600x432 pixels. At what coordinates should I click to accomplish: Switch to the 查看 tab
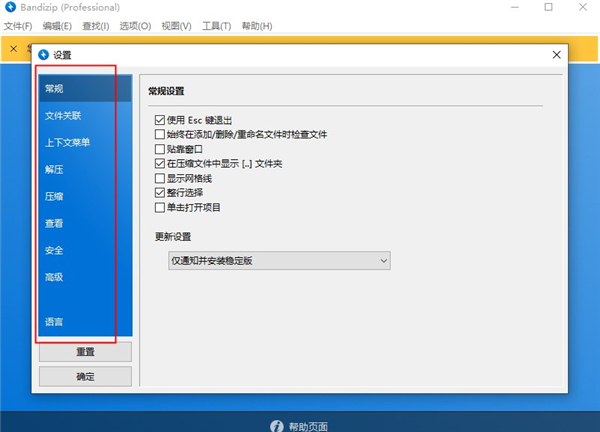click(x=85, y=223)
